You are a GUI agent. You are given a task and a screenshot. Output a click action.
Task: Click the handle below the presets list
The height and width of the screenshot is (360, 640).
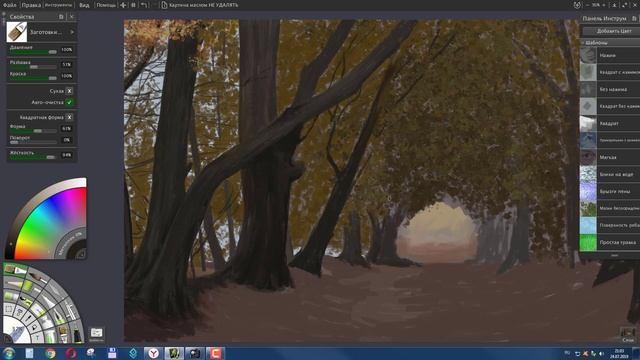[x=614, y=255]
